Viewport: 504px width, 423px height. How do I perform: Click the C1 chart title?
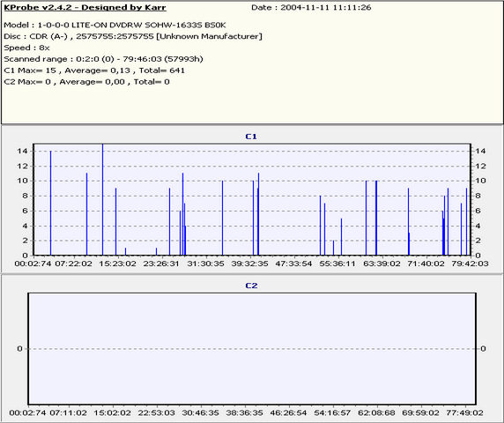[251, 137]
